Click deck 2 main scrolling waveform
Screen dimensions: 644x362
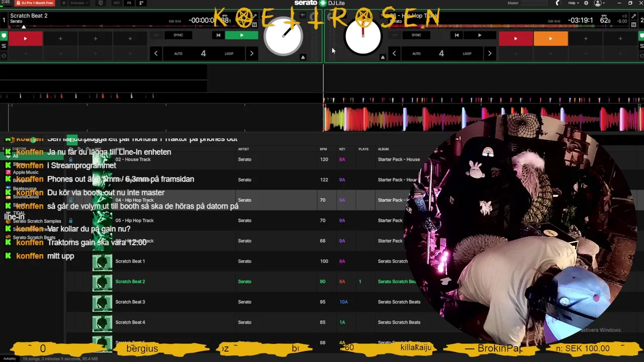click(483, 118)
